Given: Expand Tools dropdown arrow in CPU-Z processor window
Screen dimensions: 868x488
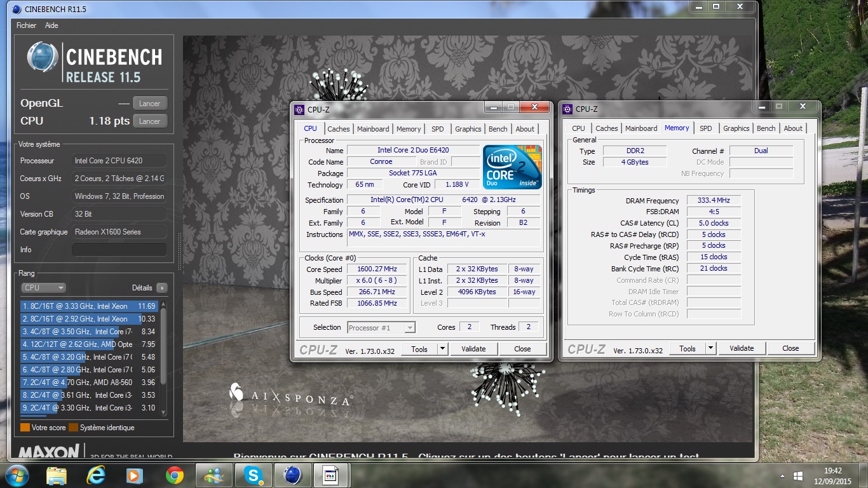Looking at the screenshot, I should (443, 349).
